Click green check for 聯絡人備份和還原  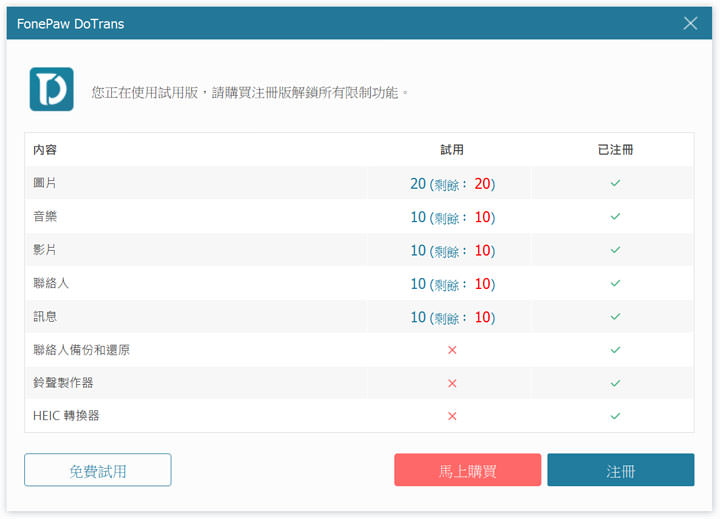pyautogui.click(x=615, y=350)
